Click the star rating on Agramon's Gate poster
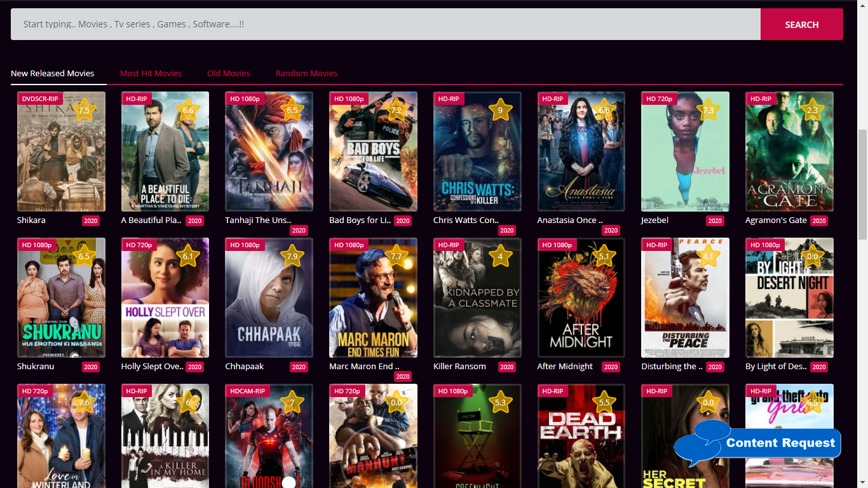868x488 pixels. [812, 110]
